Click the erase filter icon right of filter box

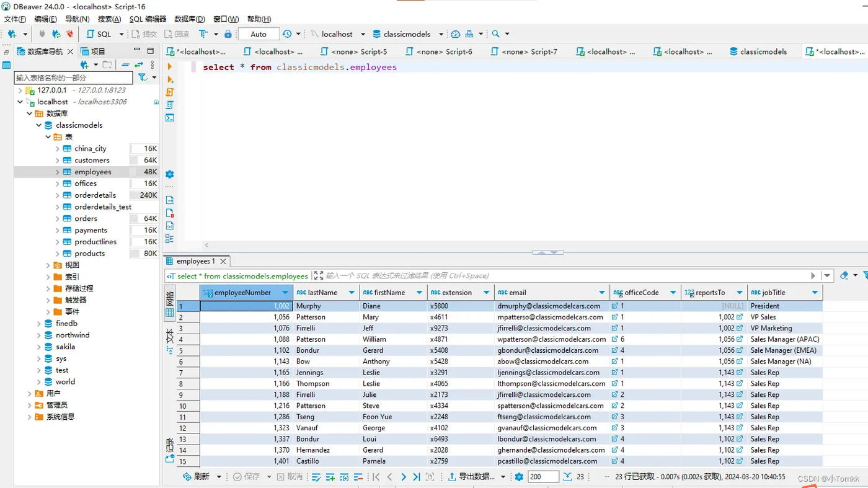click(x=844, y=275)
